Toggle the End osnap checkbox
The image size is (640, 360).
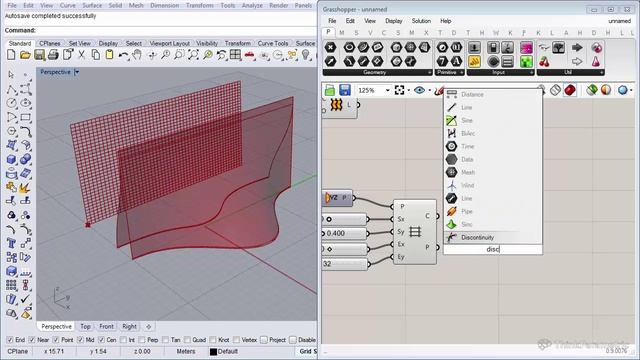point(10,340)
